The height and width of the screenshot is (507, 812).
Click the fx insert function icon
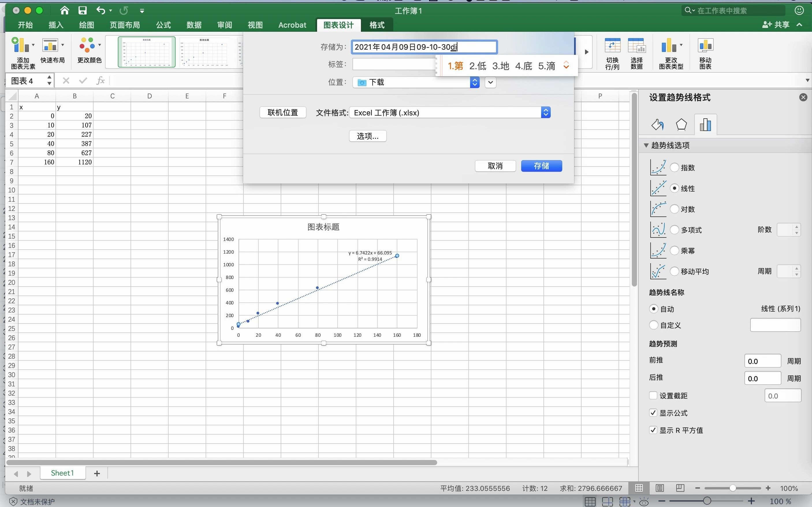100,81
